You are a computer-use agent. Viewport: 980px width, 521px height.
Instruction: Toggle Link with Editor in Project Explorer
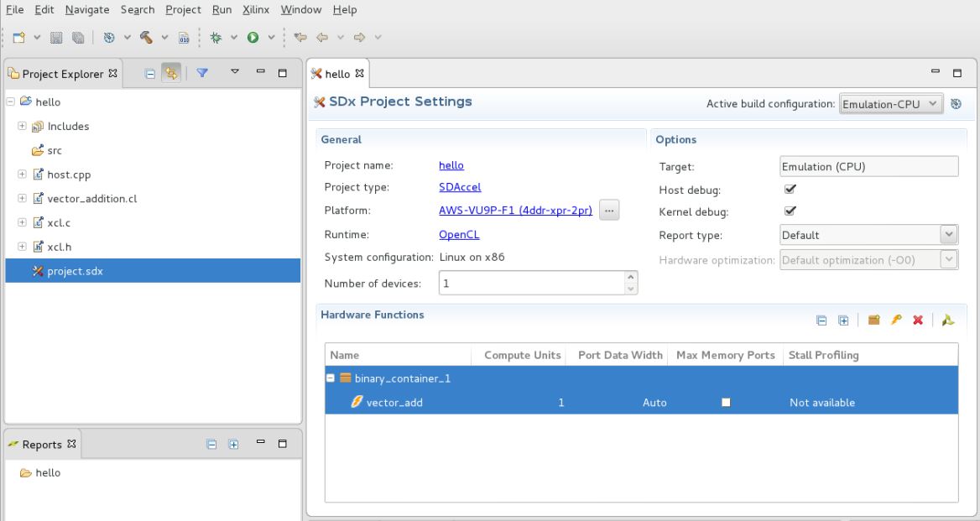point(171,73)
